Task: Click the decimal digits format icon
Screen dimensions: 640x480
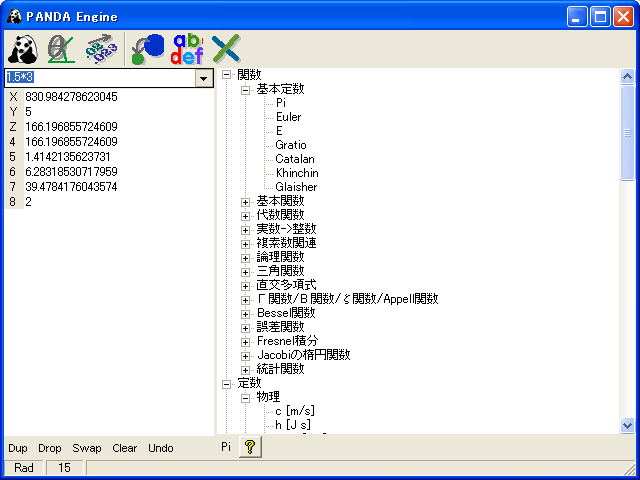Action: 101,49
